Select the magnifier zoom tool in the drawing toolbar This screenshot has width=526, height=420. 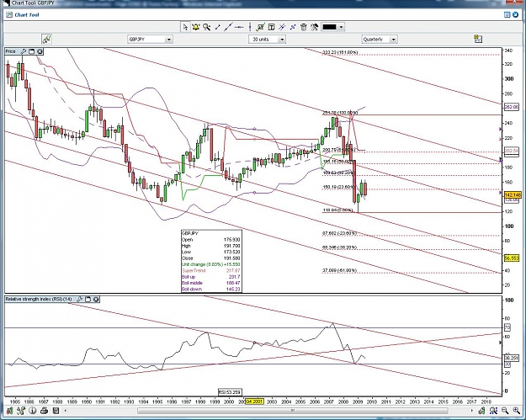click(x=207, y=27)
